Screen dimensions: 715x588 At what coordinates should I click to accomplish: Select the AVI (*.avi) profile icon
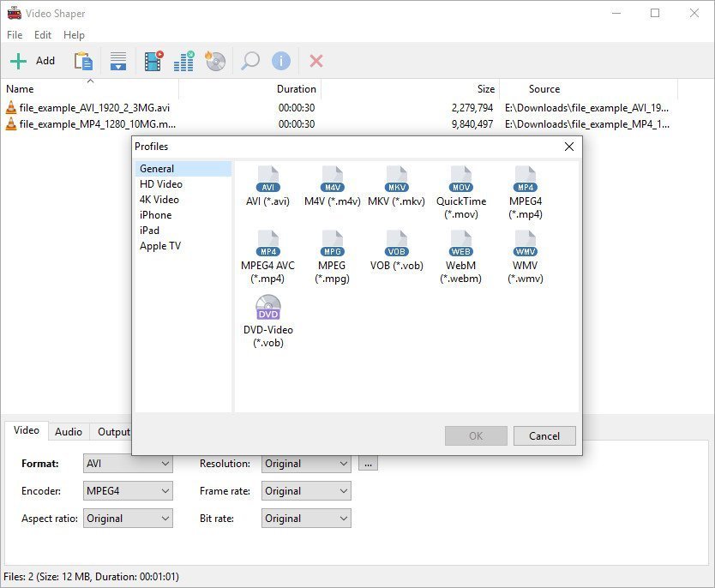[268, 180]
